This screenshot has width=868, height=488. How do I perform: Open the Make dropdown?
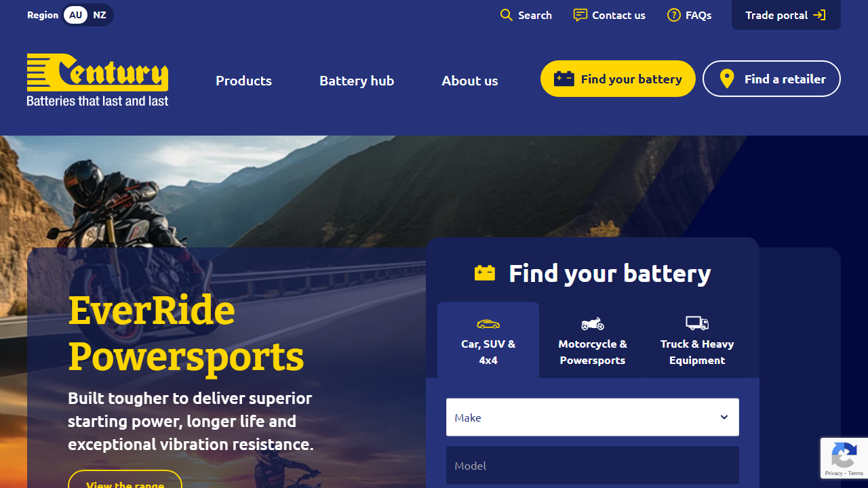point(592,418)
